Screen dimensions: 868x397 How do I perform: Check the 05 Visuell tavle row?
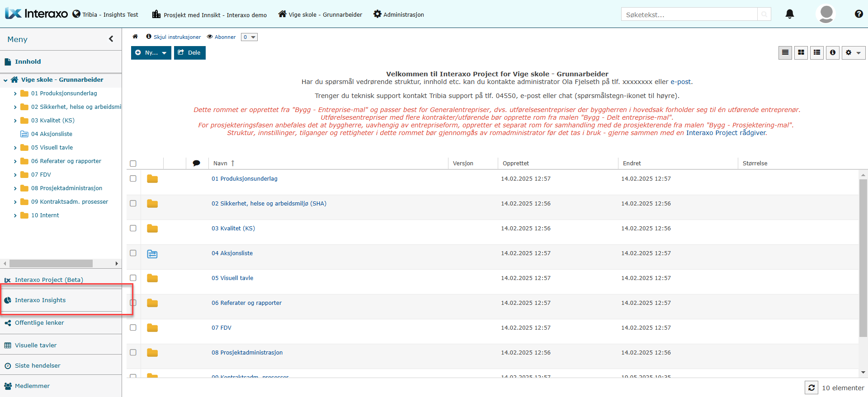click(133, 278)
